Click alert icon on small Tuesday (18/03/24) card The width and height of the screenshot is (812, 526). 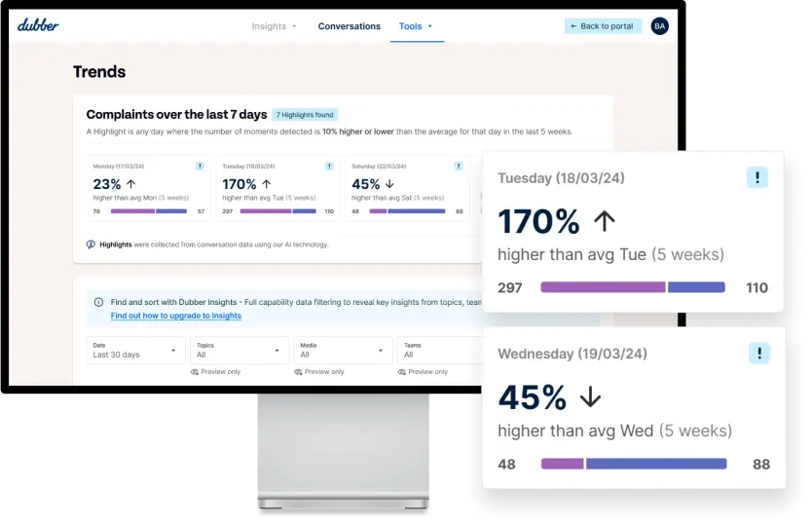[329, 167]
